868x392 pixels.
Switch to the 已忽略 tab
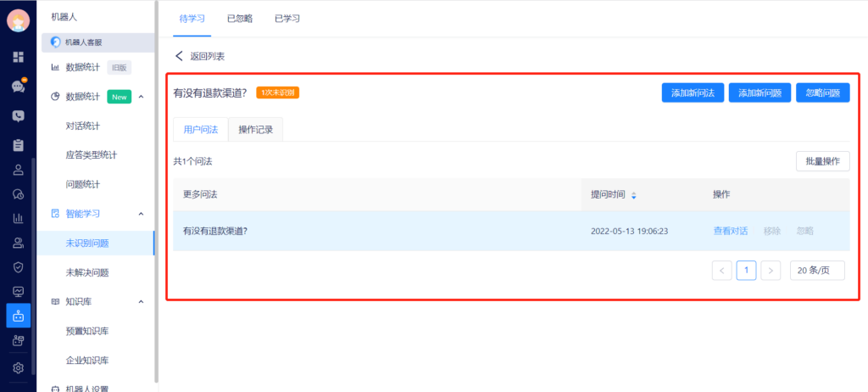tap(240, 19)
